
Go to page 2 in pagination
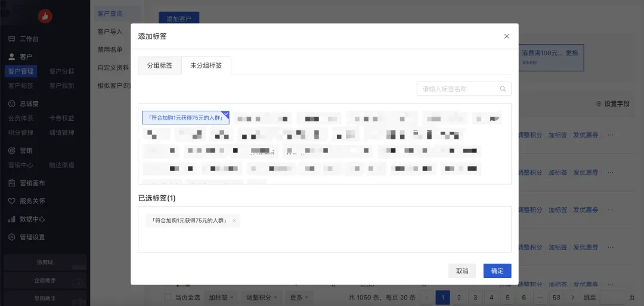coord(459,297)
